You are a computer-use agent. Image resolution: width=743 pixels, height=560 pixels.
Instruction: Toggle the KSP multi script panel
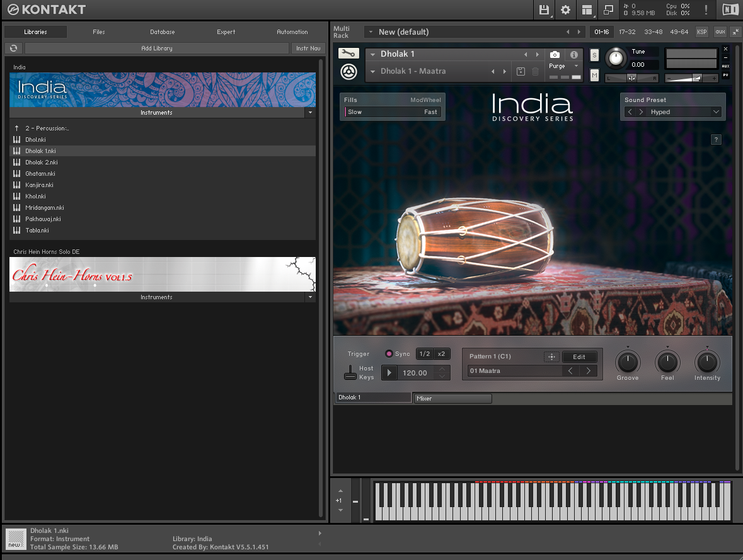pos(702,31)
